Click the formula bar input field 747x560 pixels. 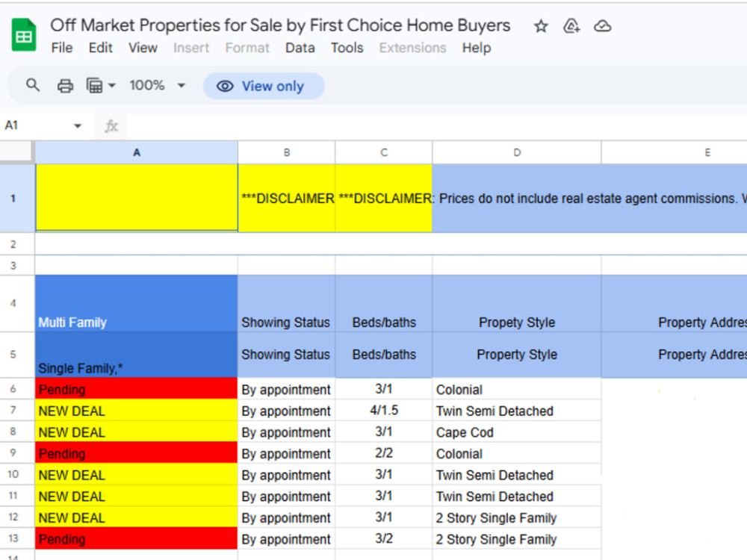436,126
